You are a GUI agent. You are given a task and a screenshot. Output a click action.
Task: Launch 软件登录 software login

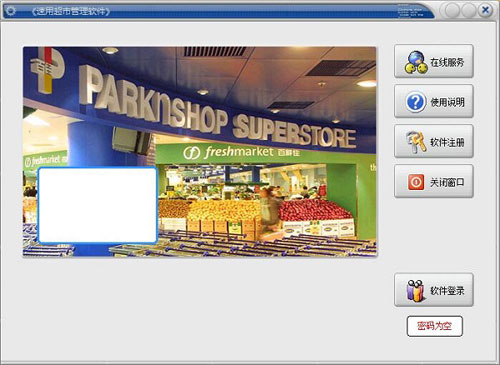tap(434, 290)
